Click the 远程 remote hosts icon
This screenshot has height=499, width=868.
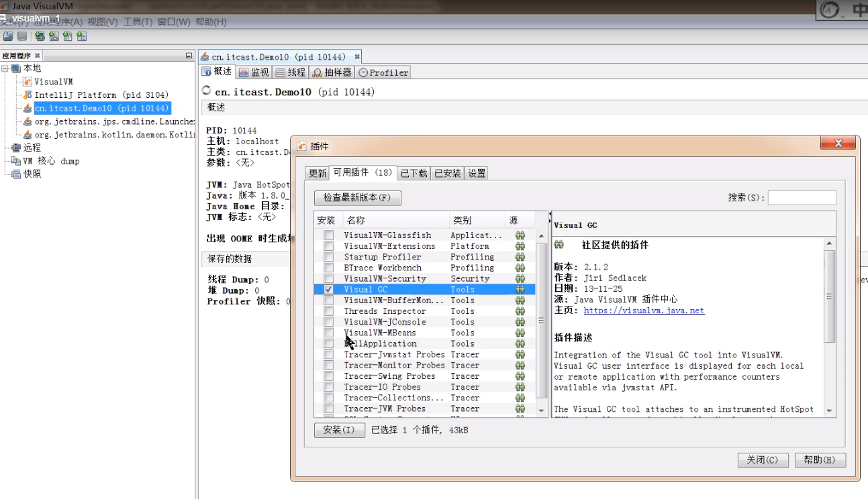(16, 148)
